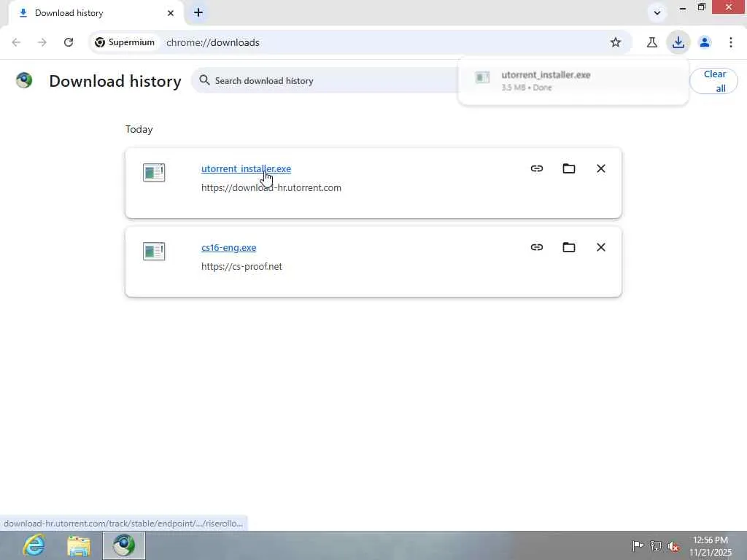This screenshot has height=560, width=747.
Task: Click the Supermium site info chip
Action: (x=125, y=42)
